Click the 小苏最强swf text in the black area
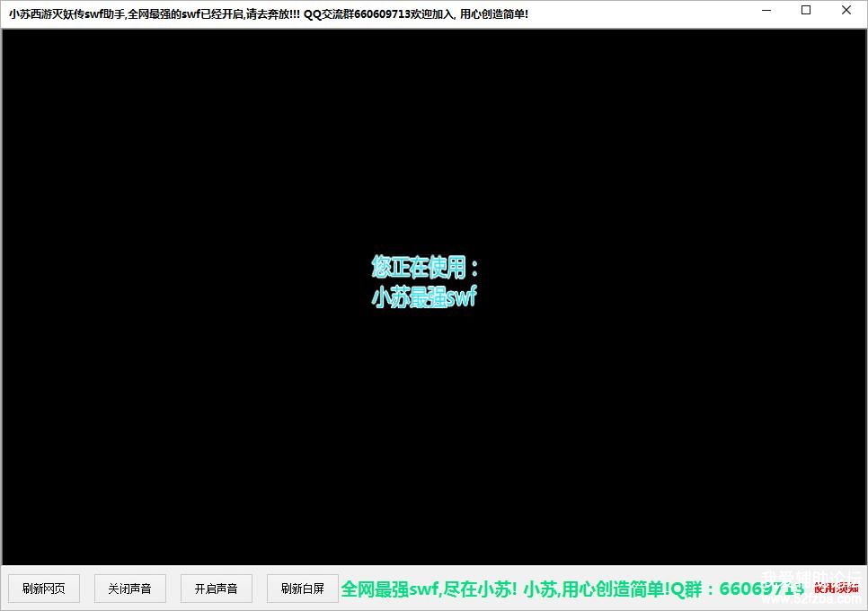The height and width of the screenshot is (611, 868). click(423, 297)
